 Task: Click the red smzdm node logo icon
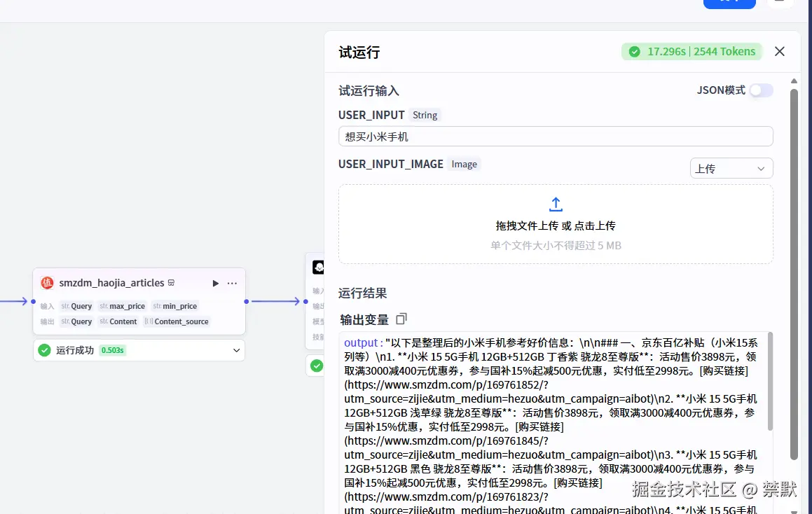click(x=47, y=283)
